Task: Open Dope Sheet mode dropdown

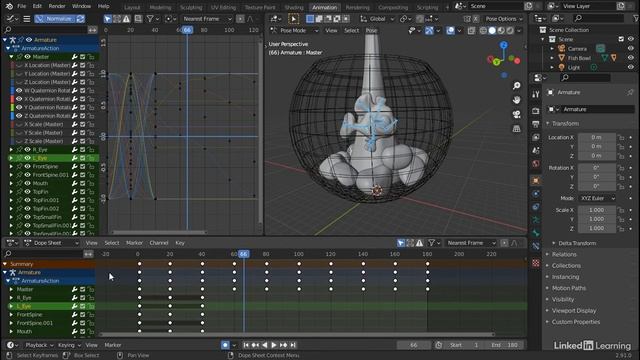Action: pyautogui.click(x=51, y=243)
